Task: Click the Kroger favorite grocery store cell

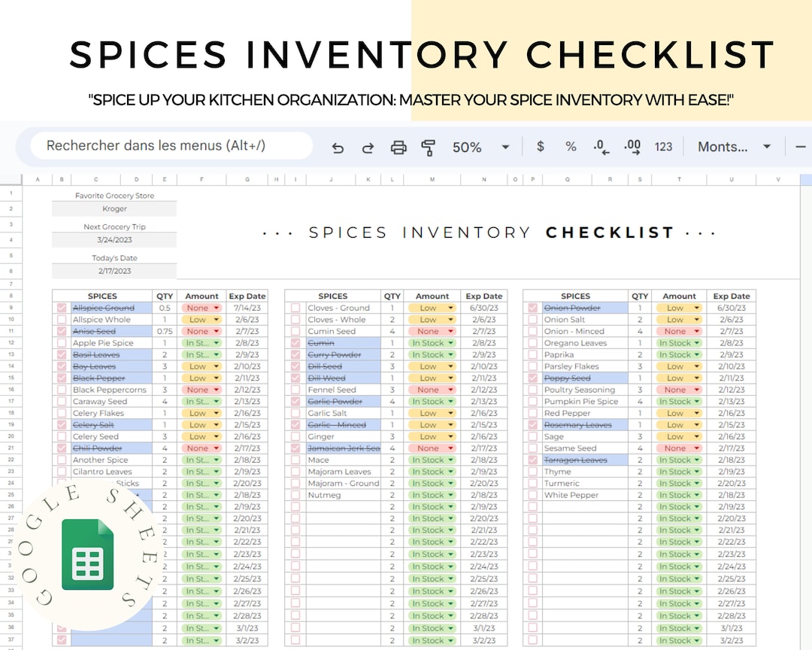Action: (x=114, y=208)
